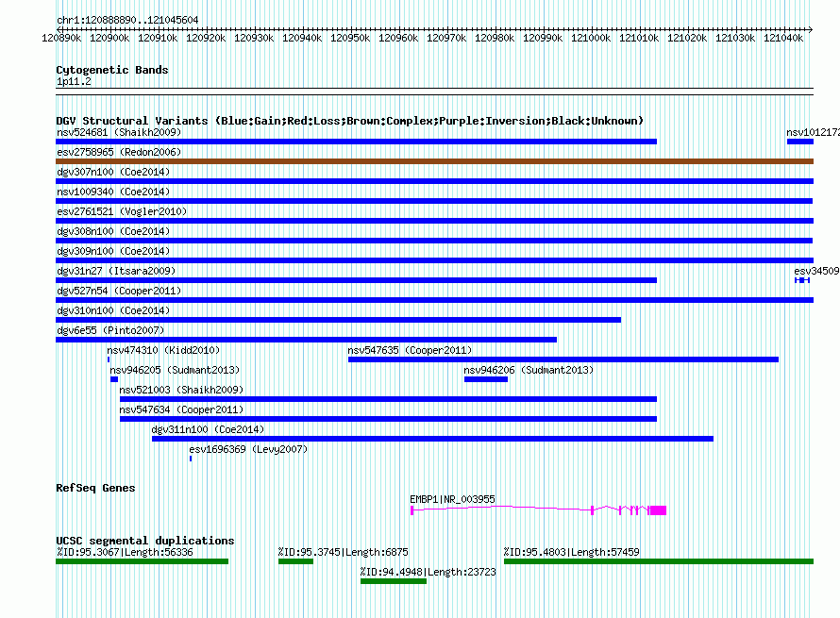Click the green bar for %ID:95.3745 Length:6875
This screenshot has width=840, height=618.
tap(295, 561)
